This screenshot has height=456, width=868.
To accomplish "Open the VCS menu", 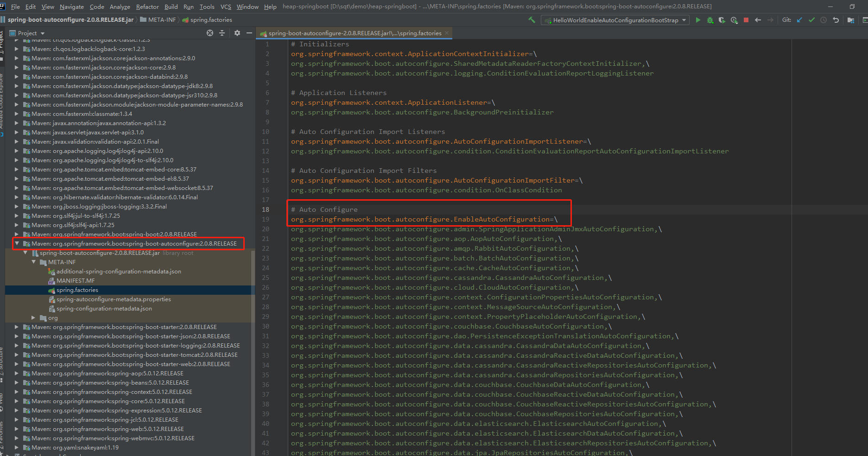I will click(226, 6).
